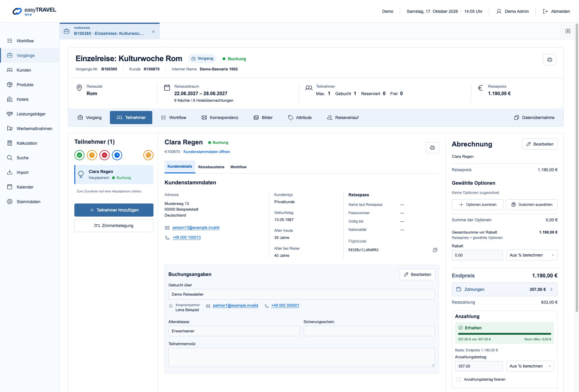Open Kunden in the left sidebar

(x=30, y=70)
